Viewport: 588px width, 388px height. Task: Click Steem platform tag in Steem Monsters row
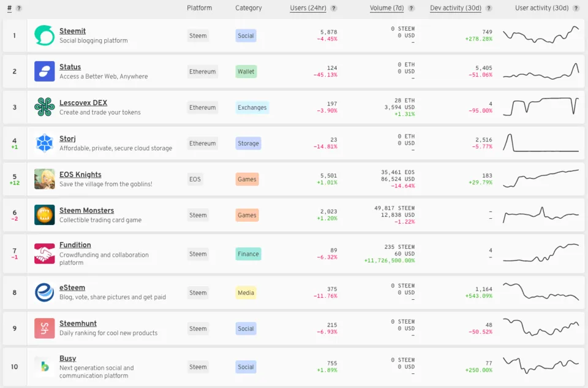coord(198,215)
